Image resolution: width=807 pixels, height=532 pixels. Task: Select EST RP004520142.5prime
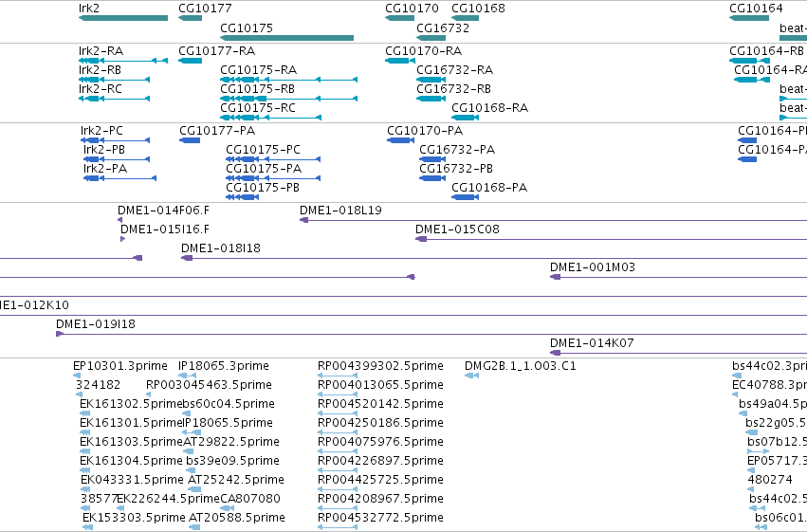point(338,413)
